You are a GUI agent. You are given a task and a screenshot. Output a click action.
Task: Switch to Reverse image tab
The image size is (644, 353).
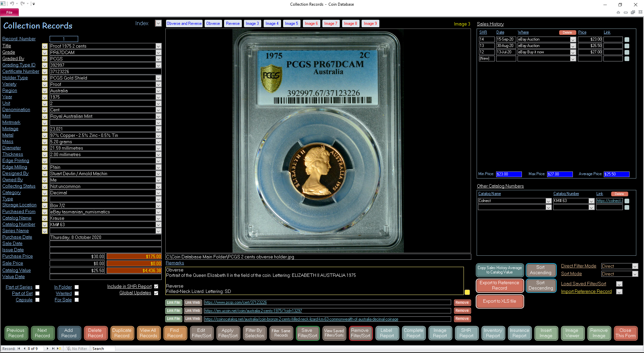233,23
